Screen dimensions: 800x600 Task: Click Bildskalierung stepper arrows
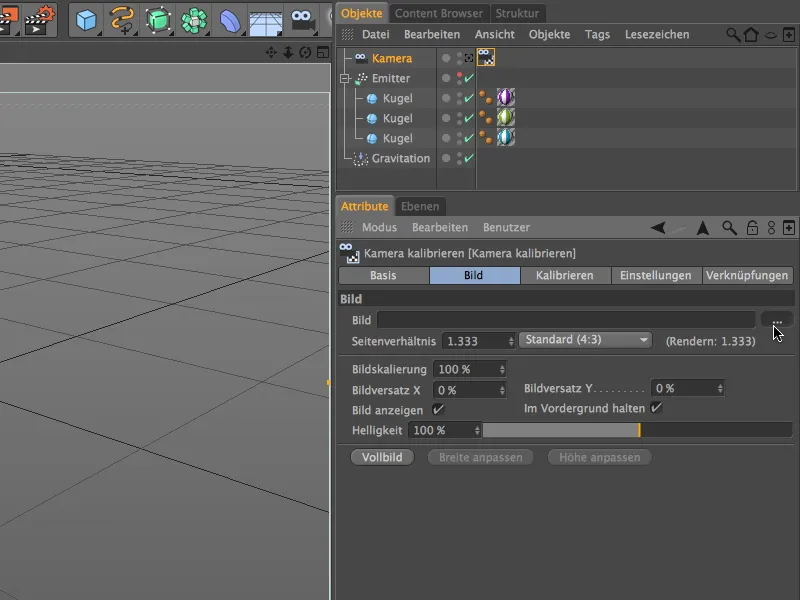[502, 369]
